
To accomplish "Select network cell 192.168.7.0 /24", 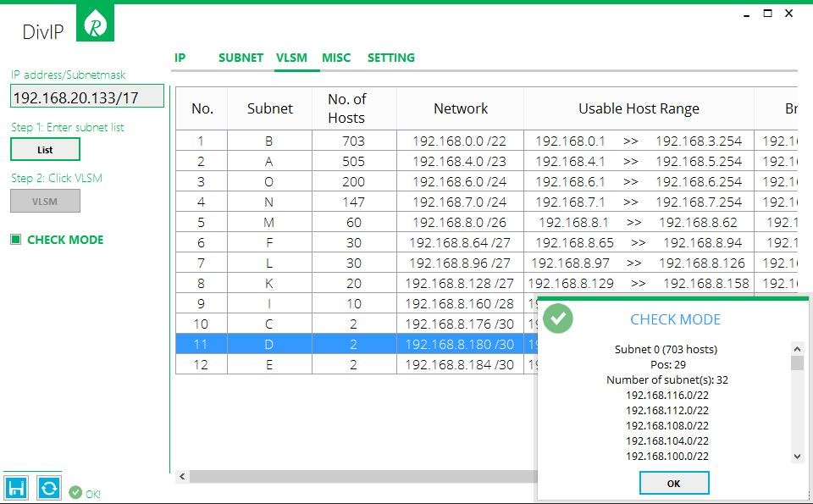I will tap(461, 202).
